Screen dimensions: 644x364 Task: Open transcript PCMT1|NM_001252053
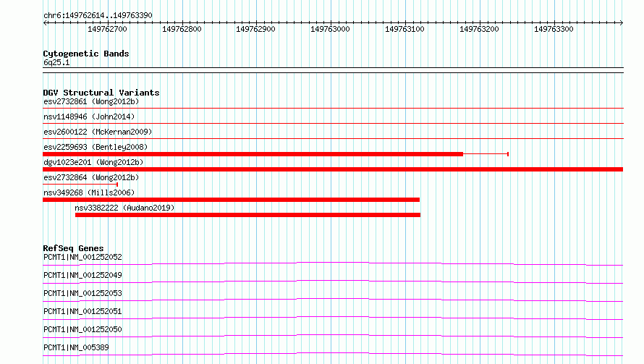pyautogui.click(x=82, y=293)
